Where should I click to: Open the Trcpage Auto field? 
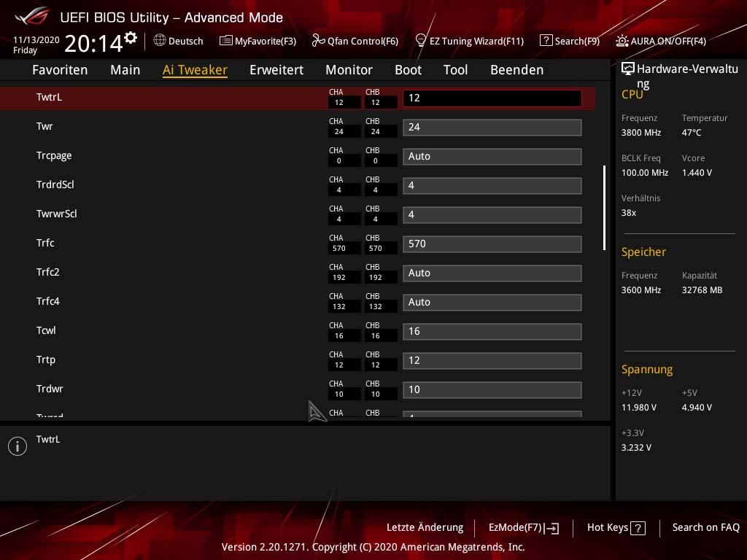(492, 157)
